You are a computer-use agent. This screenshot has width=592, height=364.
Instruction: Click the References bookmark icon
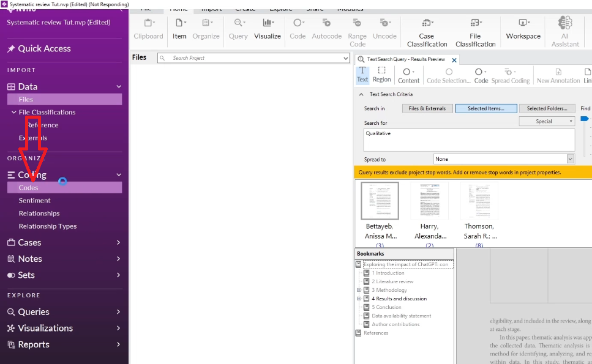[359, 333]
